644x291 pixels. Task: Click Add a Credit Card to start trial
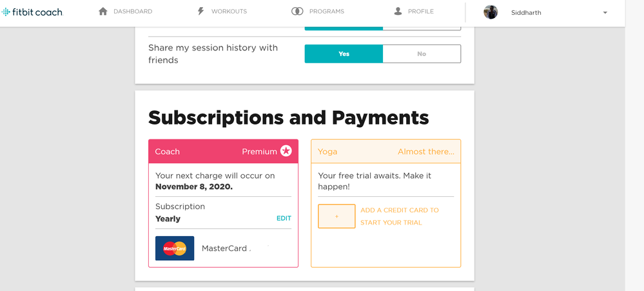[399, 216]
